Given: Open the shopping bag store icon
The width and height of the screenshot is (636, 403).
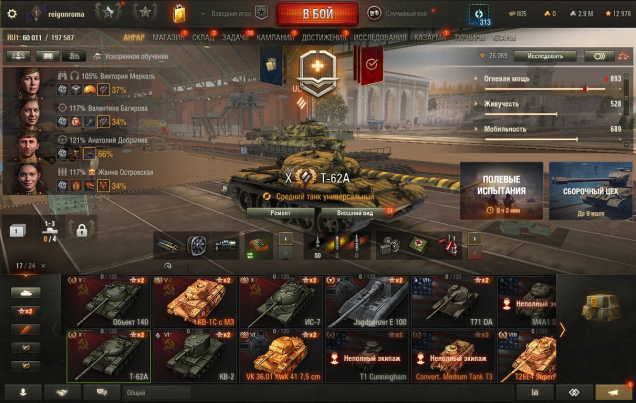Looking at the screenshot, I should 179,14.
